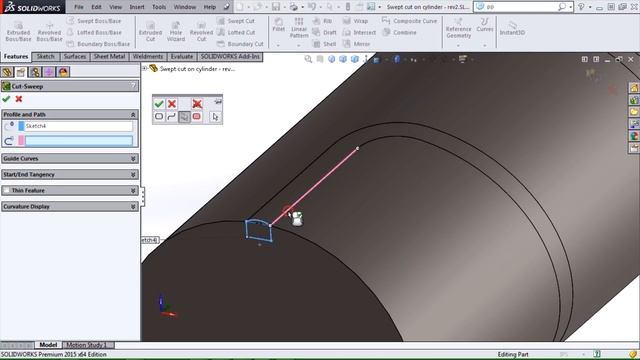Viewport: 640px width, 360px height.
Task: Collapse the Profile and Path section
Action: pos(133,115)
